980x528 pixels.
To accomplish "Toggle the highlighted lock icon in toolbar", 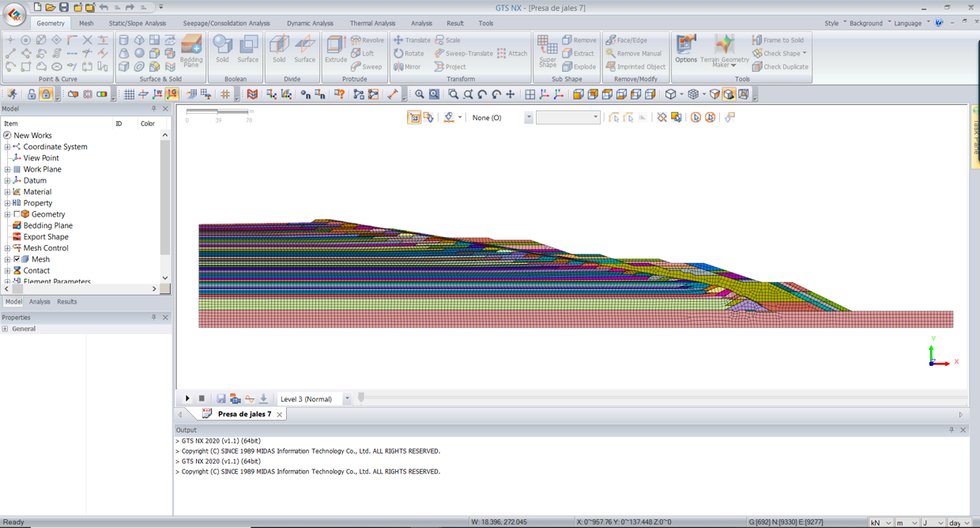I will (x=46, y=94).
